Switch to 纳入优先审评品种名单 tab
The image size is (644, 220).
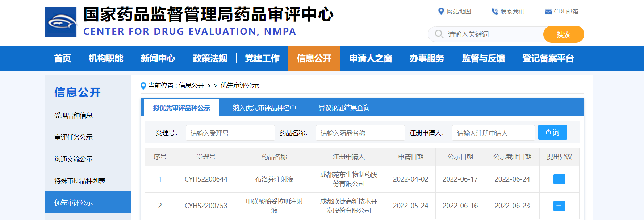coord(264,108)
